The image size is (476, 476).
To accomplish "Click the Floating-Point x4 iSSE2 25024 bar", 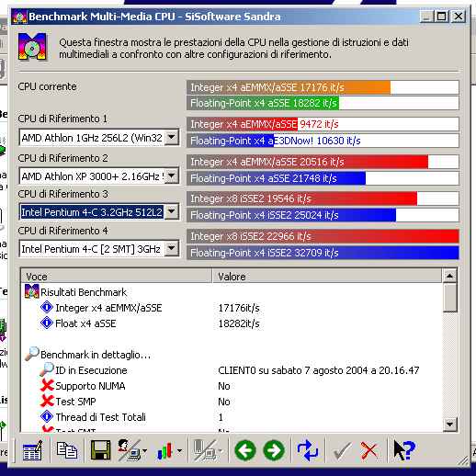I will click(323, 215).
